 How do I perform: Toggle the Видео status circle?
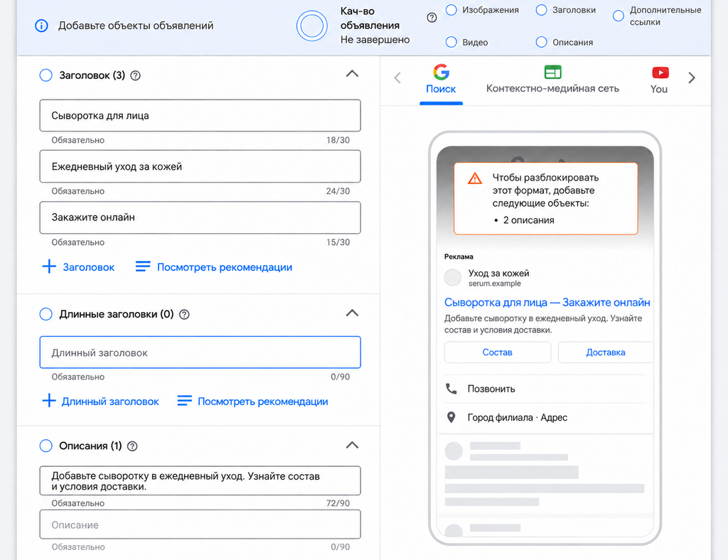[x=451, y=42]
